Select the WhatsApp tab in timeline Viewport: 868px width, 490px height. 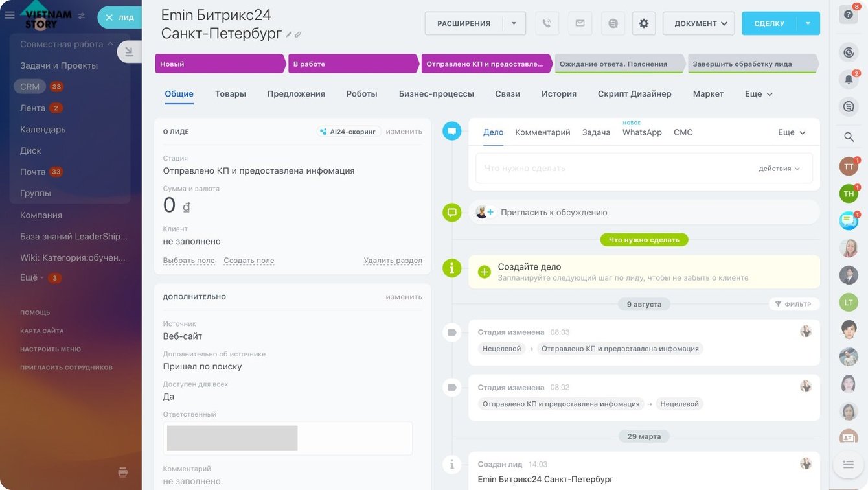coord(642,132)
